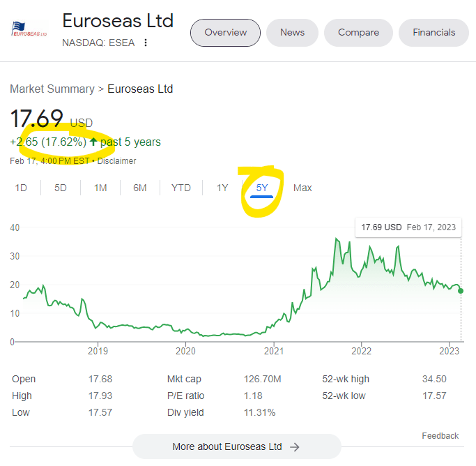Select the Overview tab
The width and height of the screenshot is (476, 466).
tap(225, 33)
